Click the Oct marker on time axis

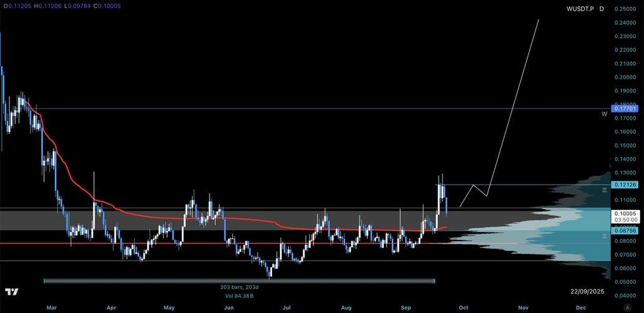coord(464,307)
